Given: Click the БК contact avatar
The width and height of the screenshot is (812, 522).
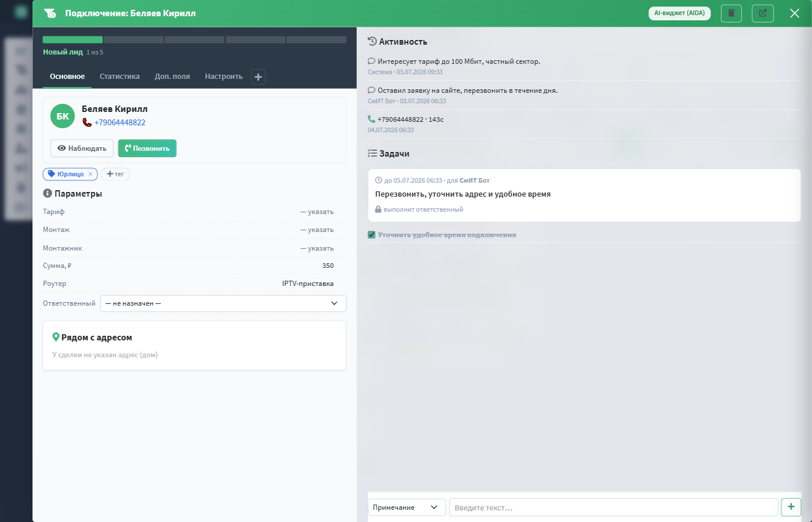Looking at the screenshot, I should (x=63, y=116).
